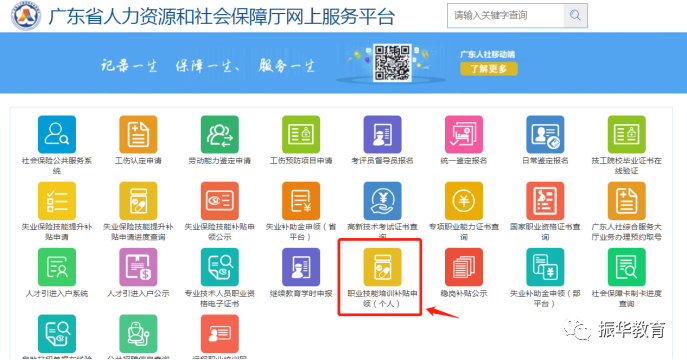Click the yellow 了解更多 button
Viewport: 687px width, 360px height.
pos(489,69)
